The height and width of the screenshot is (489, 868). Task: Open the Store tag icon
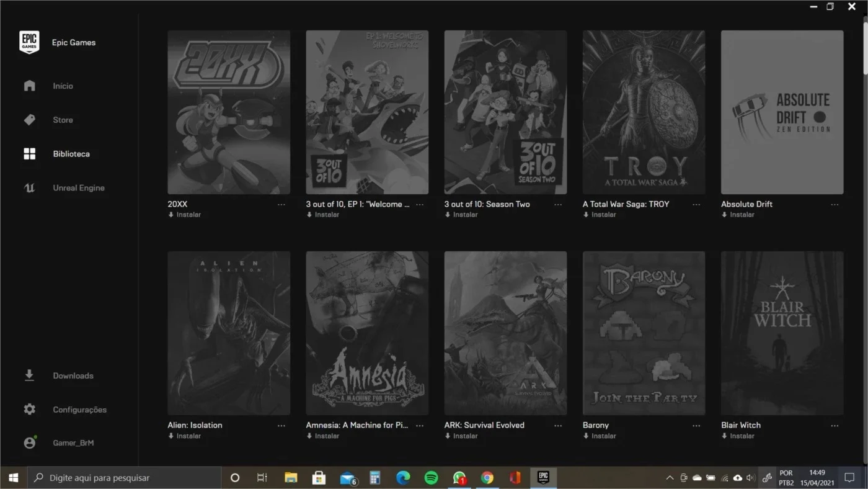click(x=29, y=120)
